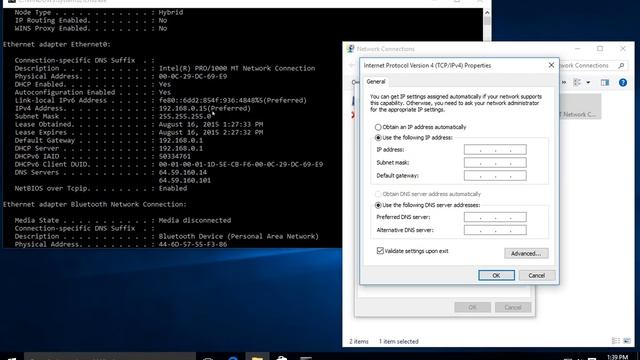Viewport: 640px width, 360px height.
Task: Select the General tab
Action: (x=376, y=82)
